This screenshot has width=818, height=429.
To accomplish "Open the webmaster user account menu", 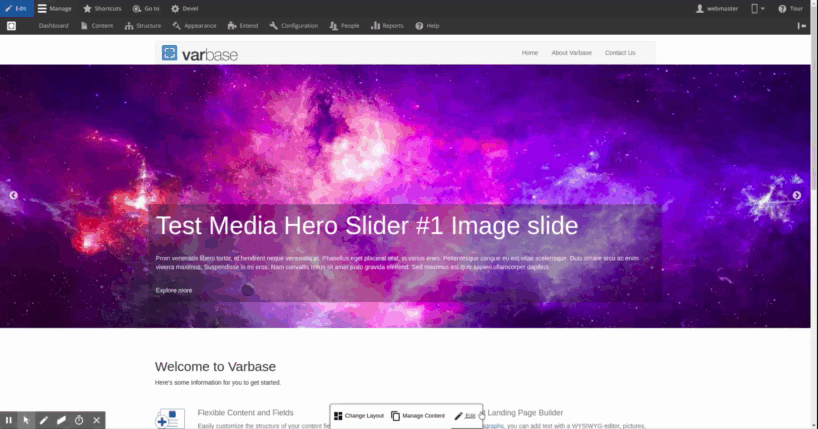I will (717, 8).
